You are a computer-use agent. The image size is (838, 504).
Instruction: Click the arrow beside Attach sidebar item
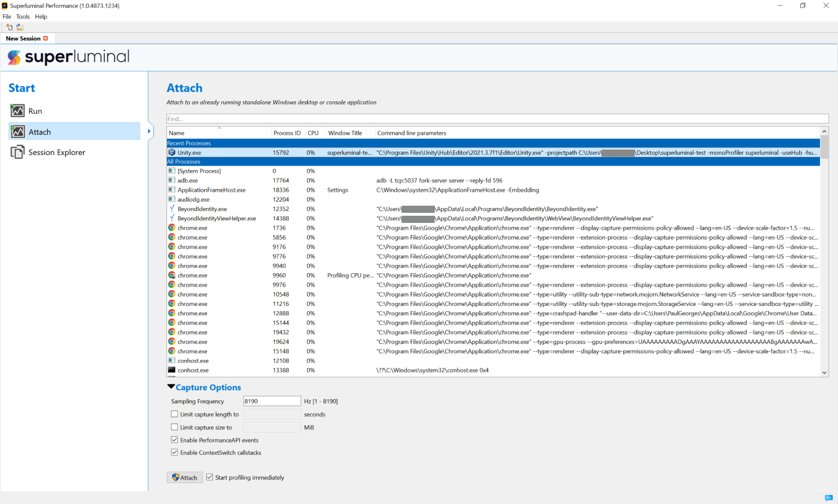point(149,132)
